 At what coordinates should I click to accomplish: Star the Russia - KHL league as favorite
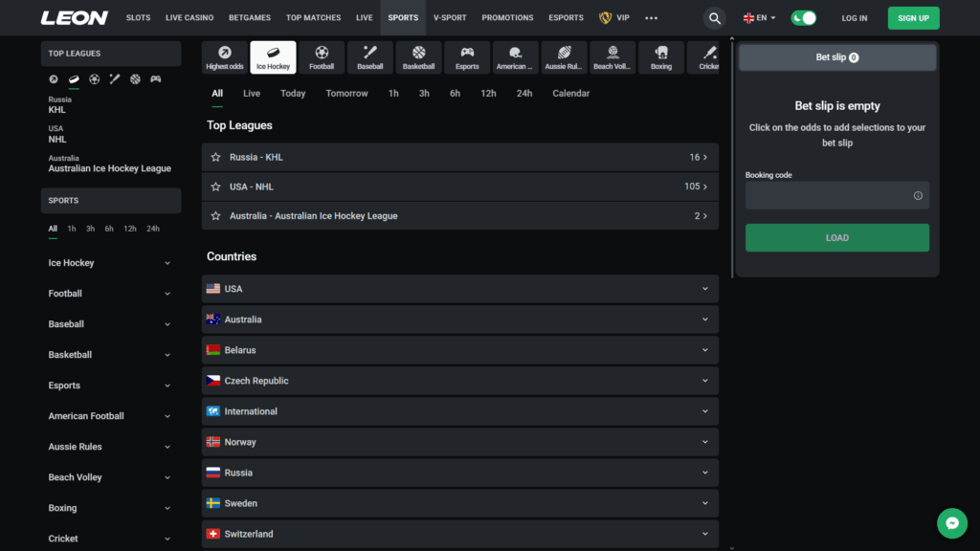tap(215, 157)
